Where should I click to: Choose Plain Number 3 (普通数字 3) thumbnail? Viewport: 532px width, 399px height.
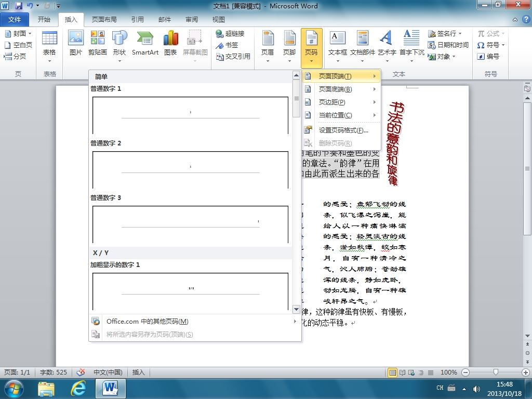click(x=190, y=224)
